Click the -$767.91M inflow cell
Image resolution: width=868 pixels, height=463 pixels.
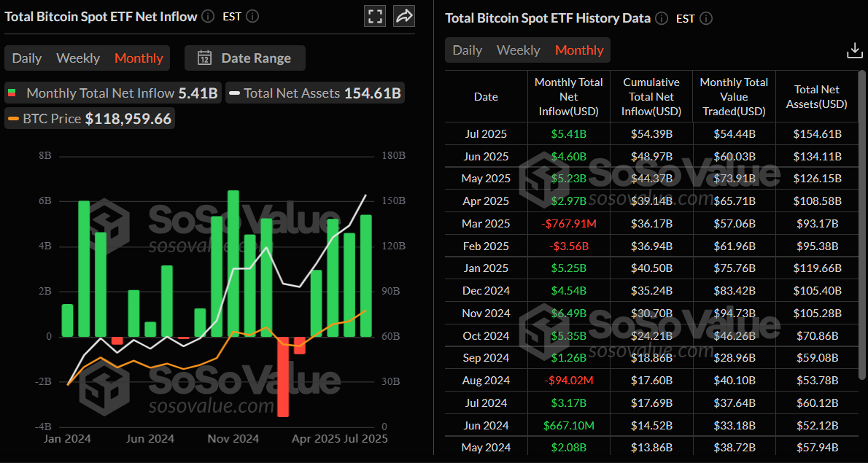pyautogui.click(x=568, y=223)
